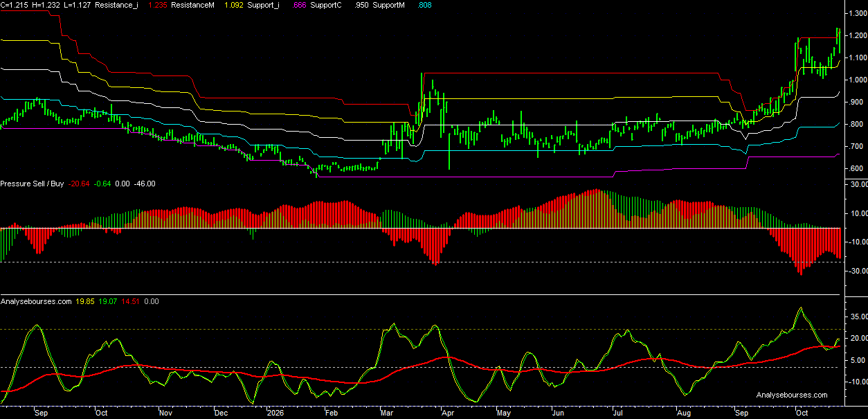Click the yellow 19.85 oscillator value

85,301
